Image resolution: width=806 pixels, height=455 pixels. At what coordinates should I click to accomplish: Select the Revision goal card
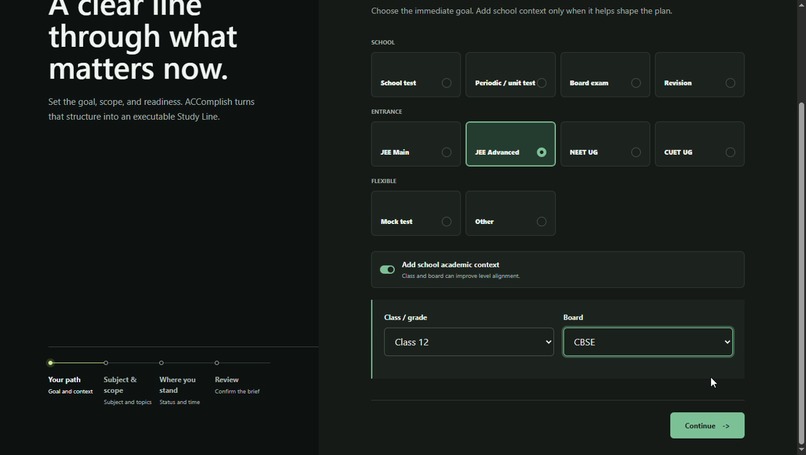tap(699, 75)
